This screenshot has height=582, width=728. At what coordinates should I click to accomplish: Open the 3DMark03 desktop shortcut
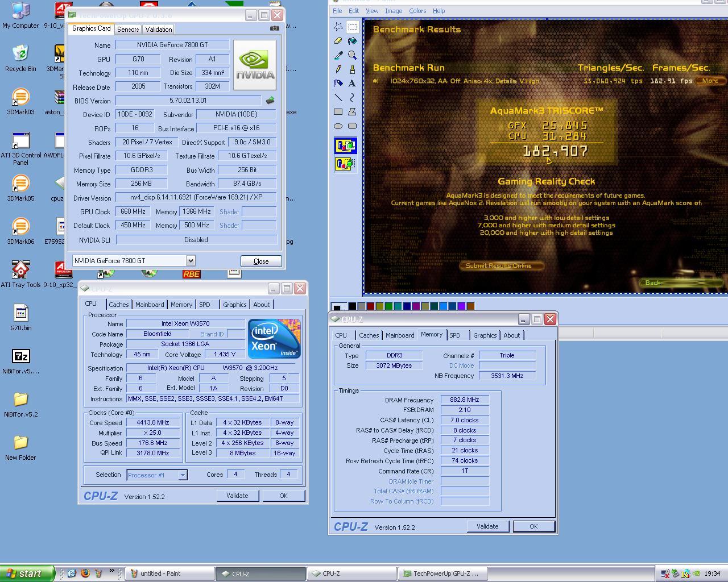pyautogui.click(x=20, y=102)
